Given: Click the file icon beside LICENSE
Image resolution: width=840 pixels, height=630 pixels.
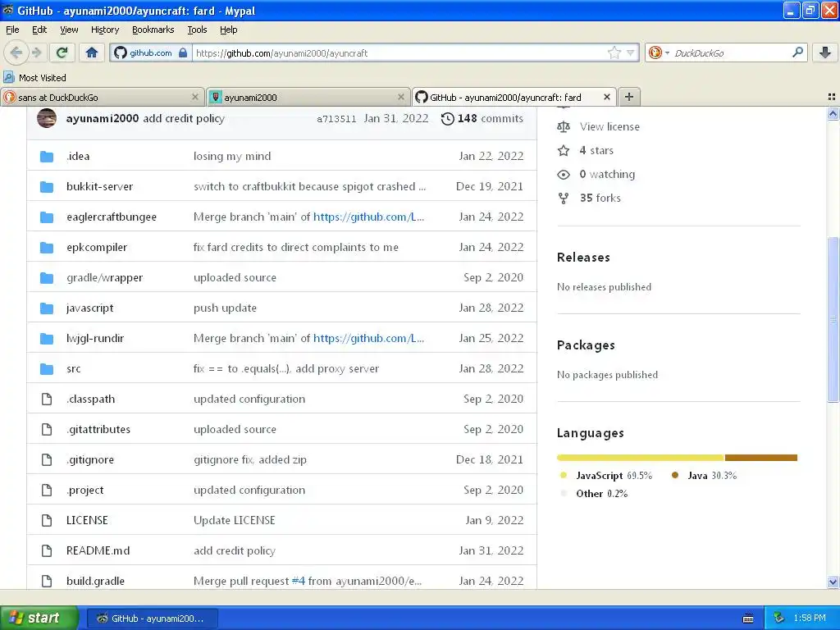Looking at the screenshot, I should (x=47, y=520).
